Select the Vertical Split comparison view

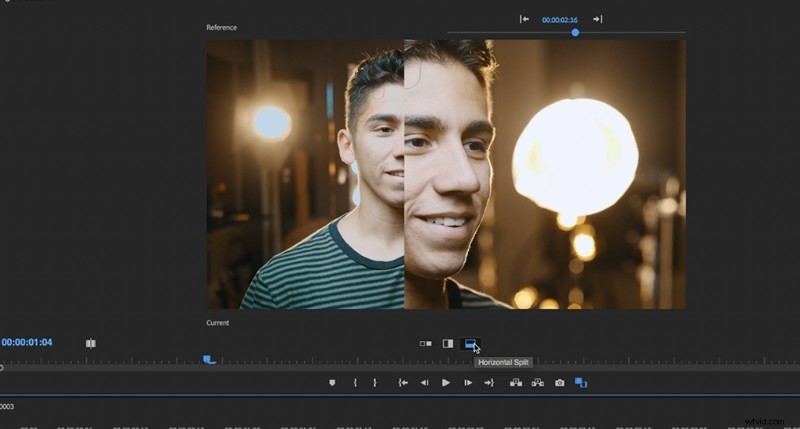pos(448,344)
